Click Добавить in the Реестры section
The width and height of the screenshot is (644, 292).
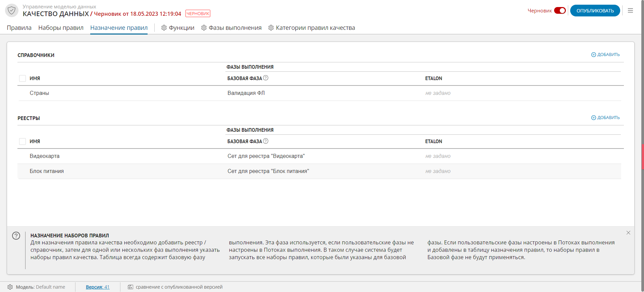click(x=605, y=118)
